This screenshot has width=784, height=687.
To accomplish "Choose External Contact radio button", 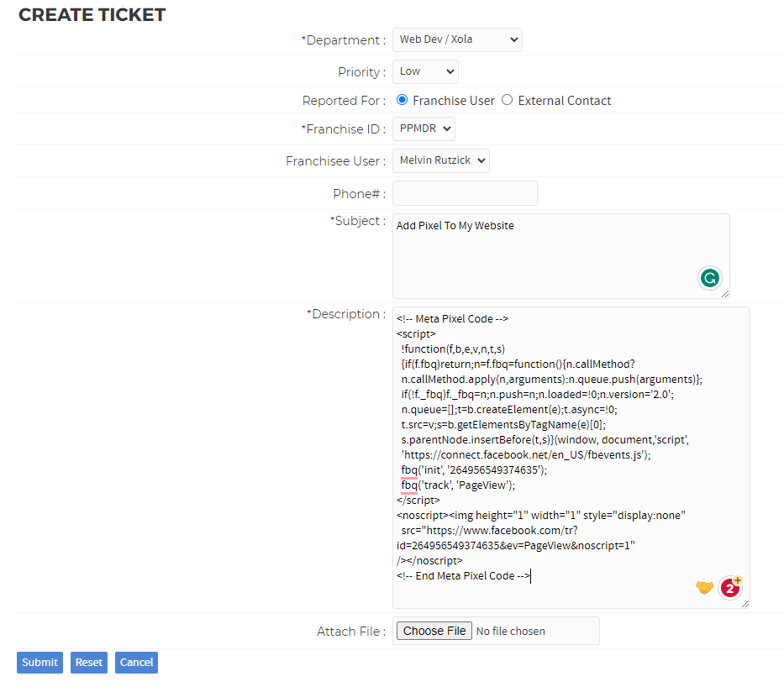I will coord(507,100).
